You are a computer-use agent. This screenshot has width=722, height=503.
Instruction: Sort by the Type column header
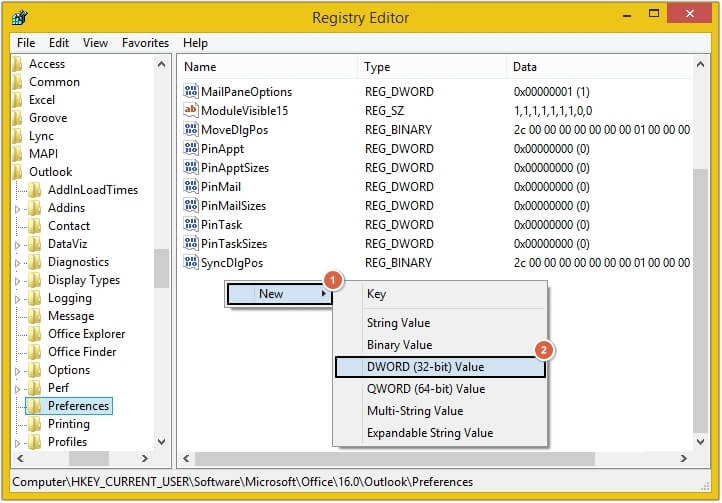click(432, 67)
